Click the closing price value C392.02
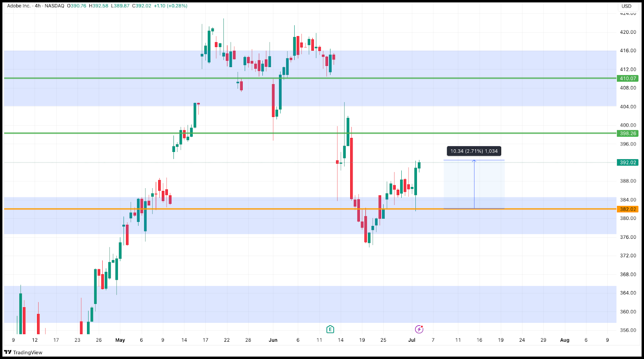Screen dimensions: 644x359 [142, 6]
